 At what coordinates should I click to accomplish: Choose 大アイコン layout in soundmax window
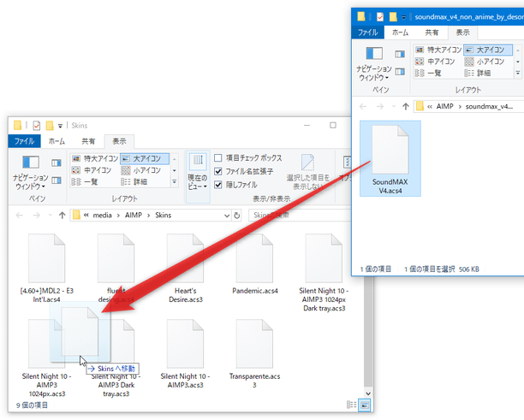488,50
